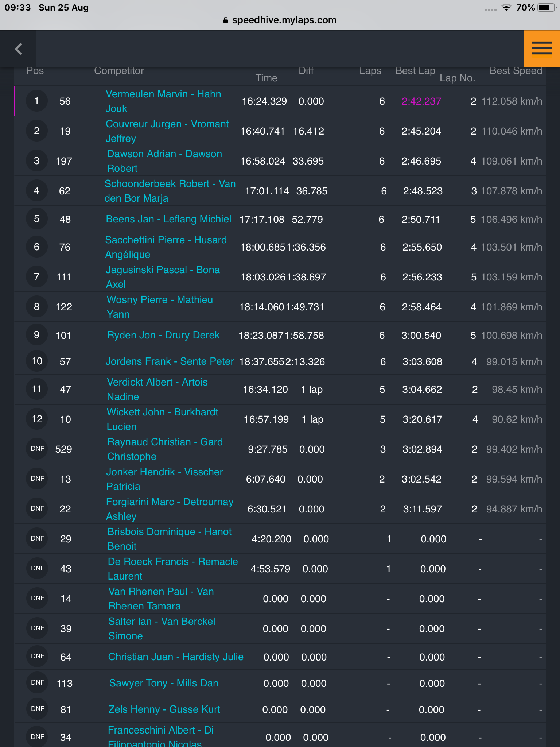Open Zels Henny - Gusse Kurt entry
Screen dimensions: 560x747
coord(164,709)
